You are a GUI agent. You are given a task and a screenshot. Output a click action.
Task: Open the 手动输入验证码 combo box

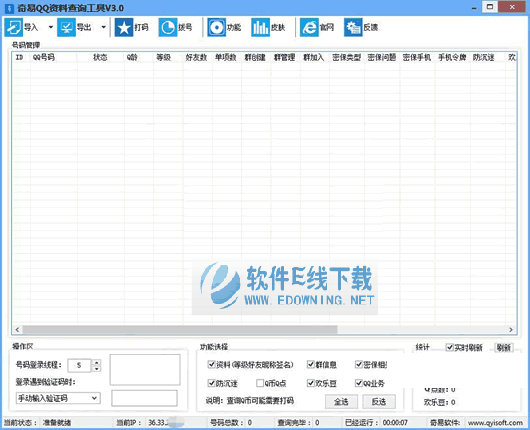[x=58, y=398]
